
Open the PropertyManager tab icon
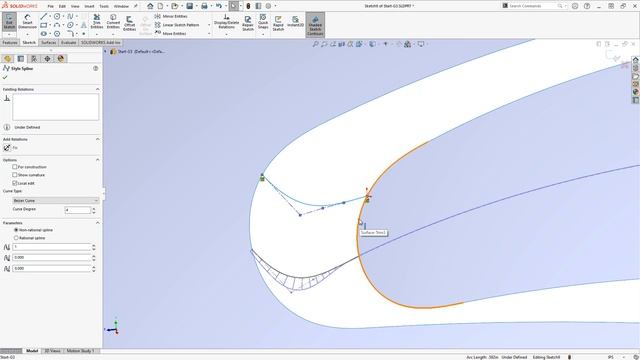coord(21,59)
